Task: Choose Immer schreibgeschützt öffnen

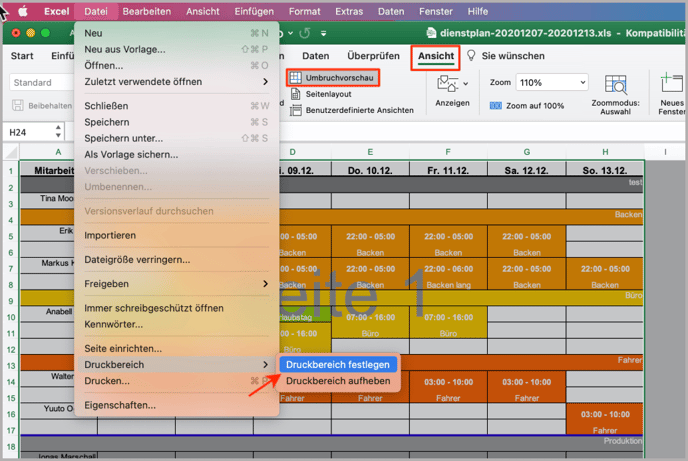Action: coord(176,308)
